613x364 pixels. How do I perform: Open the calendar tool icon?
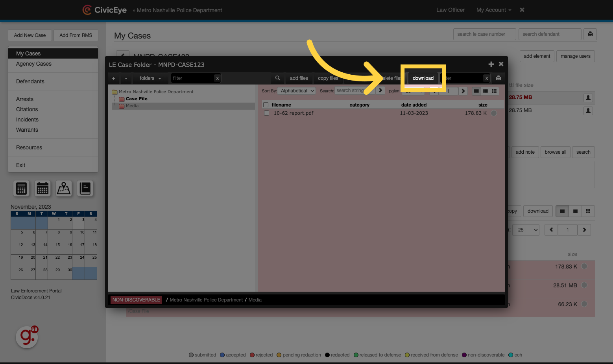click(42, 189)
